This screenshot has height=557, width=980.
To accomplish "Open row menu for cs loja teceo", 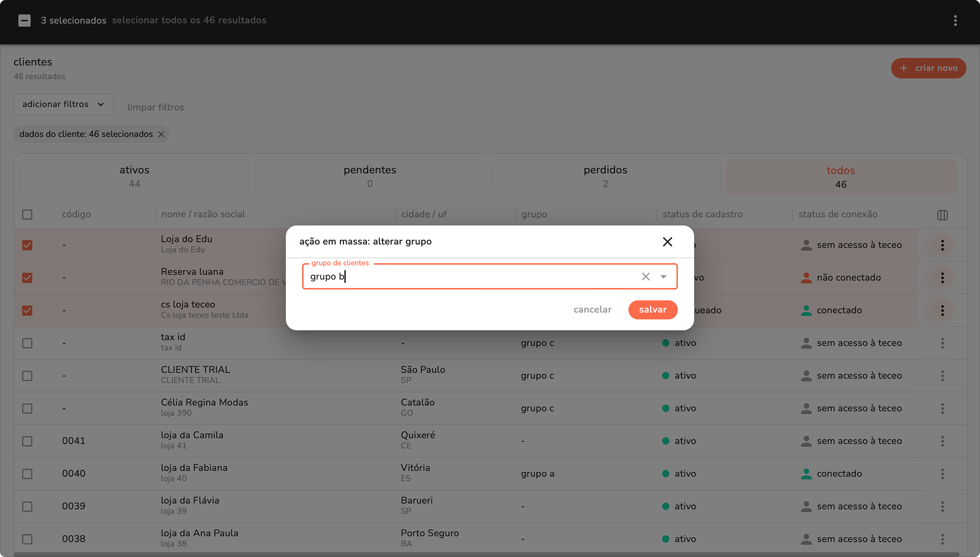I will (x=942, y=311).
